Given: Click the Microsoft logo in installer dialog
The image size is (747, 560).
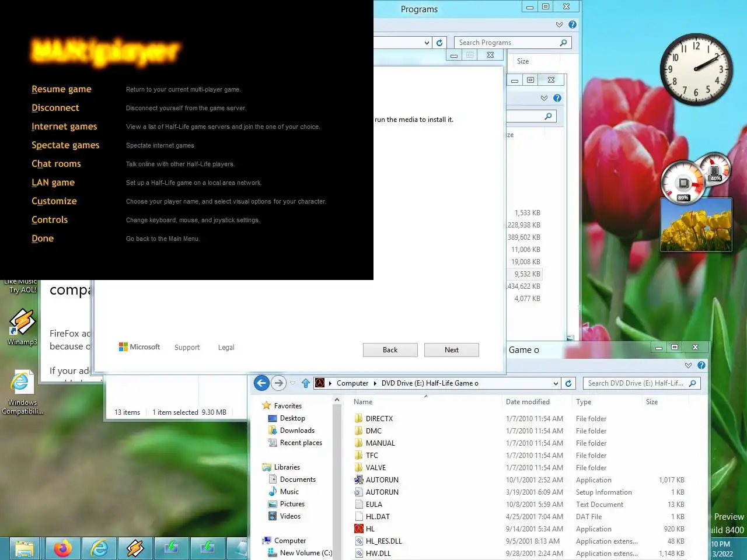Looking at the screenshot, I should 139,347.
